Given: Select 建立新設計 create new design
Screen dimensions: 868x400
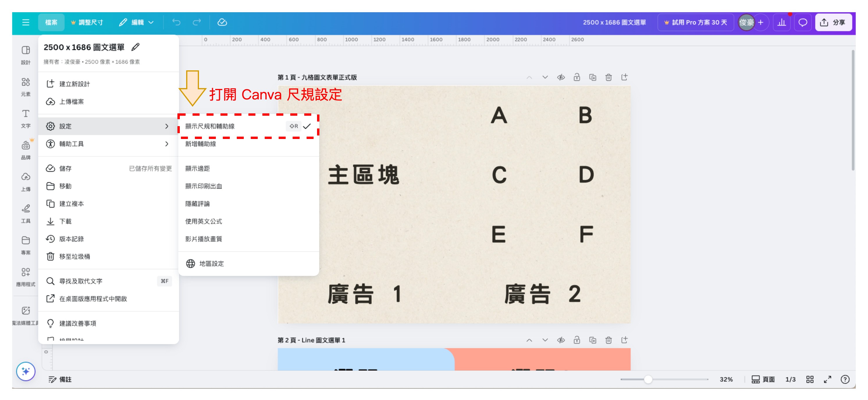Looking at the screenshot, I should click(109, 84).
